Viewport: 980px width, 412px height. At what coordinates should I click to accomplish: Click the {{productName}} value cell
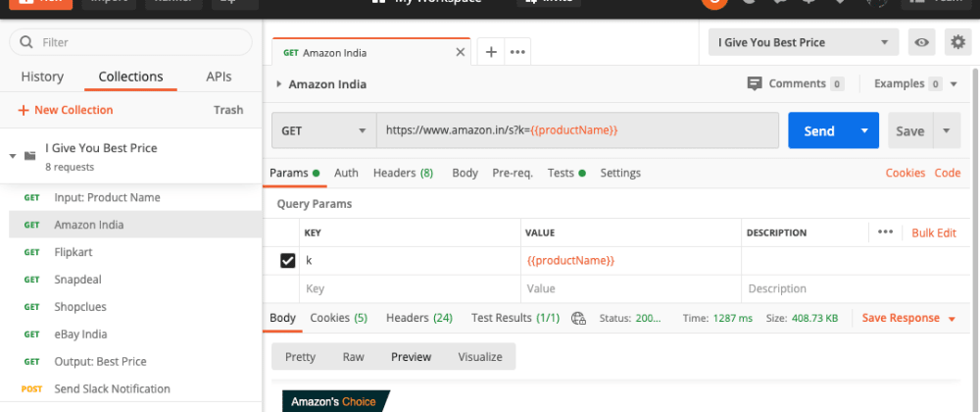point(631,261)
